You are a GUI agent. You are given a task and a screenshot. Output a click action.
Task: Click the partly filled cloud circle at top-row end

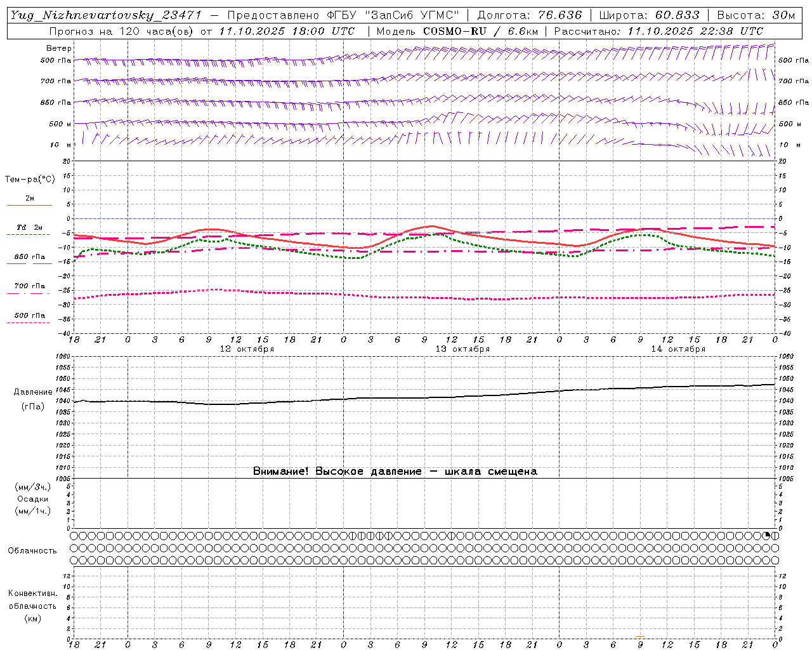[767, 536]
